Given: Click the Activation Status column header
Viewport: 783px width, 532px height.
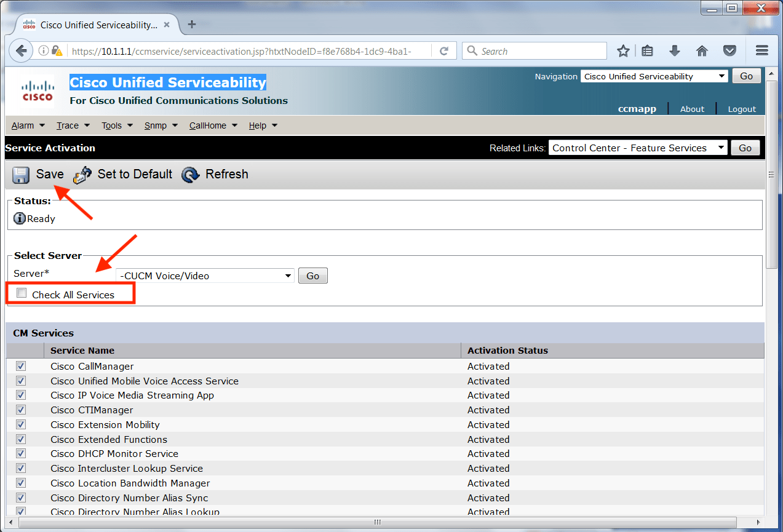Looking at the screenshot, I should pos(507,351).
